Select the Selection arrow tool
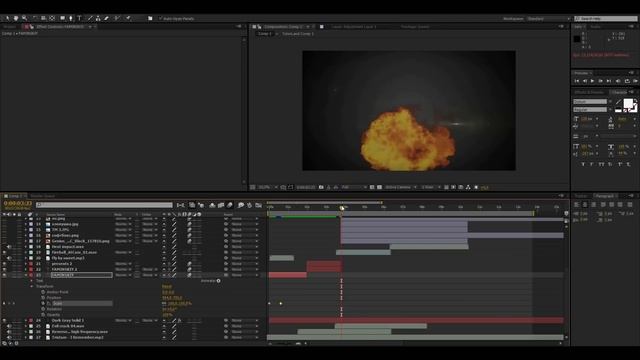Image resolution: width=640 pixels, height=360 pixels. click(x=7, y=18)
